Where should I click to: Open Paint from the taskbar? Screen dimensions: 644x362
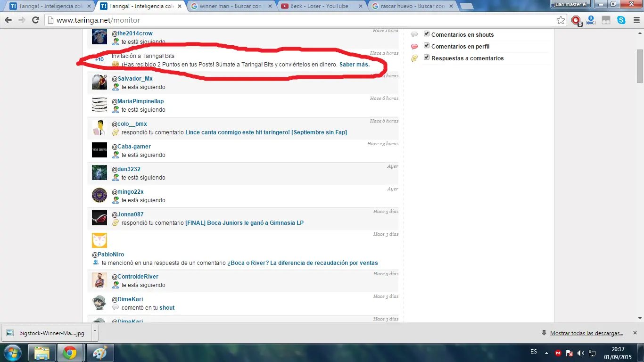tap(99, 353)
